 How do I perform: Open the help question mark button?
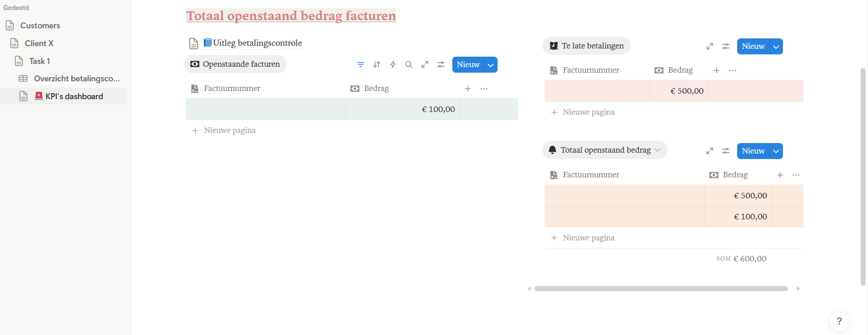click(x=839, y=321)
